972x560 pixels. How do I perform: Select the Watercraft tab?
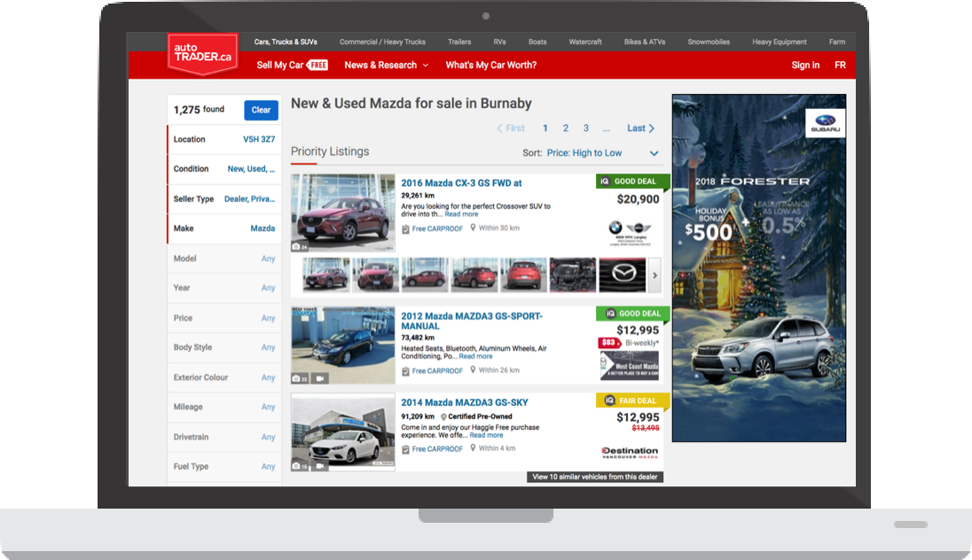585,43
